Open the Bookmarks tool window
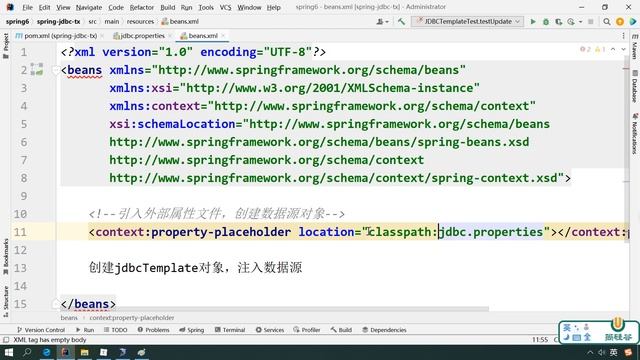 tap(6, 258)
